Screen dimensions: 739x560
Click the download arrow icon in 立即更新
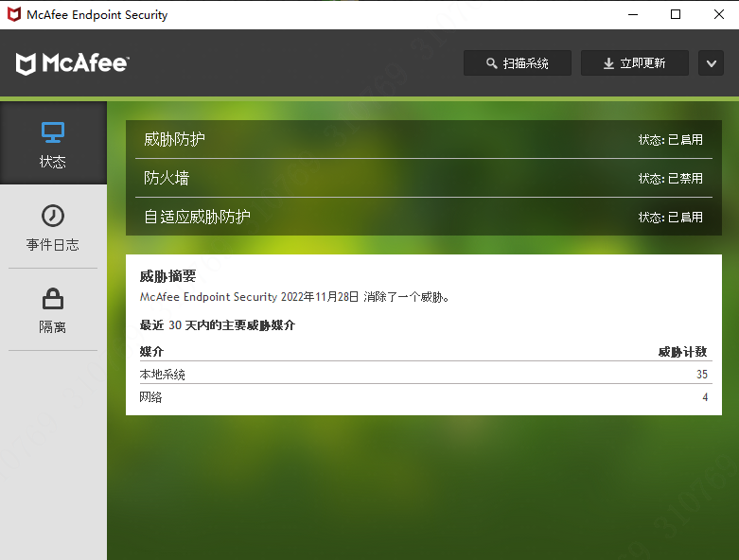[x=609, y=63]
